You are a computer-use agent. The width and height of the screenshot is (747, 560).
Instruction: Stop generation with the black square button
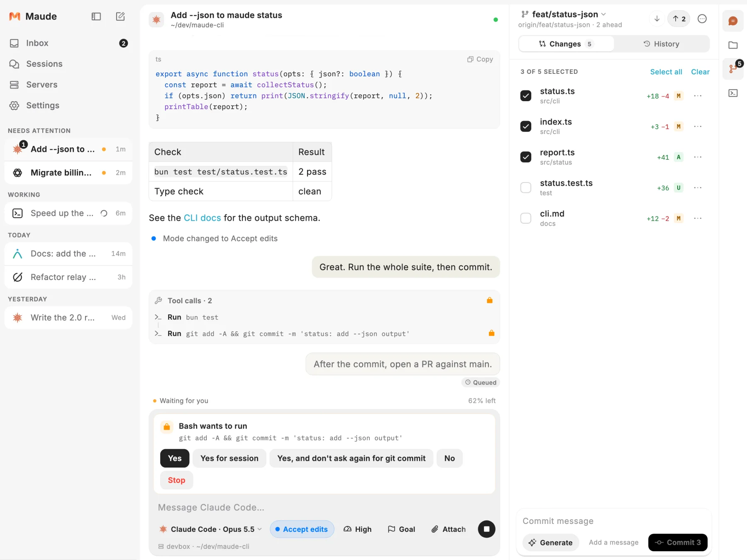(x=486, y=529)
